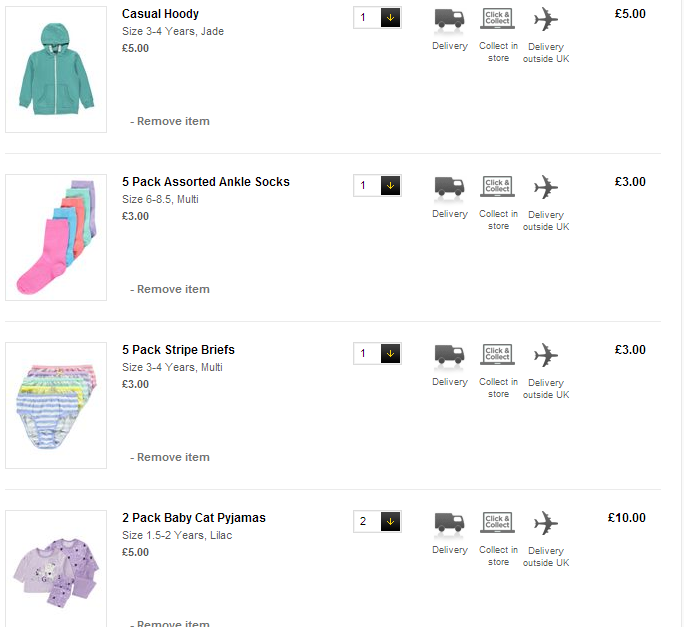
Task: Remove the 5 Pack Stripe Briefs item
Action: tap(173, 457)
